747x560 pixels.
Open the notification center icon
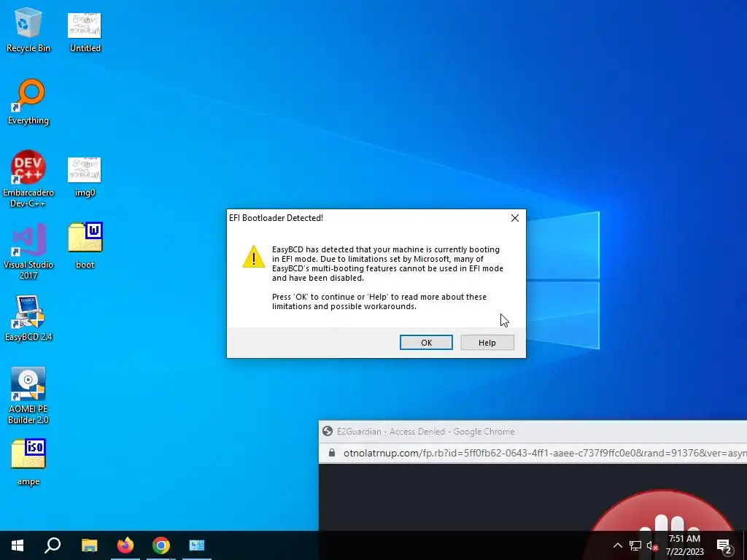click(x=724, y=545)
